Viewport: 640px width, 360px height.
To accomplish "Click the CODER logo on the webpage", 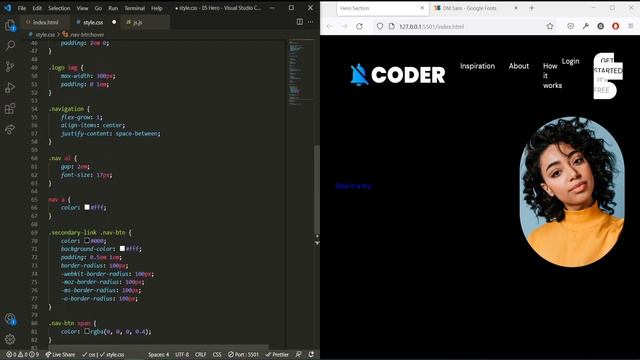I will 398,74.
